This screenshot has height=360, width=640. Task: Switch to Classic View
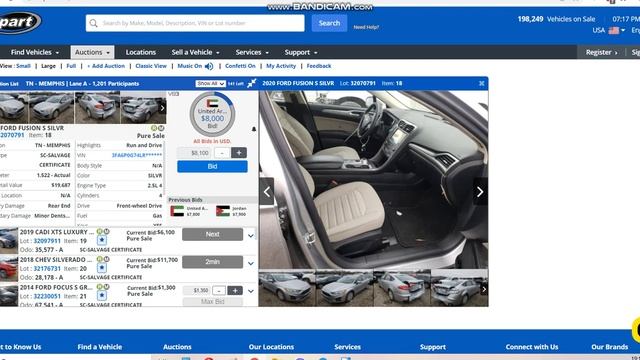click(151, 66)
